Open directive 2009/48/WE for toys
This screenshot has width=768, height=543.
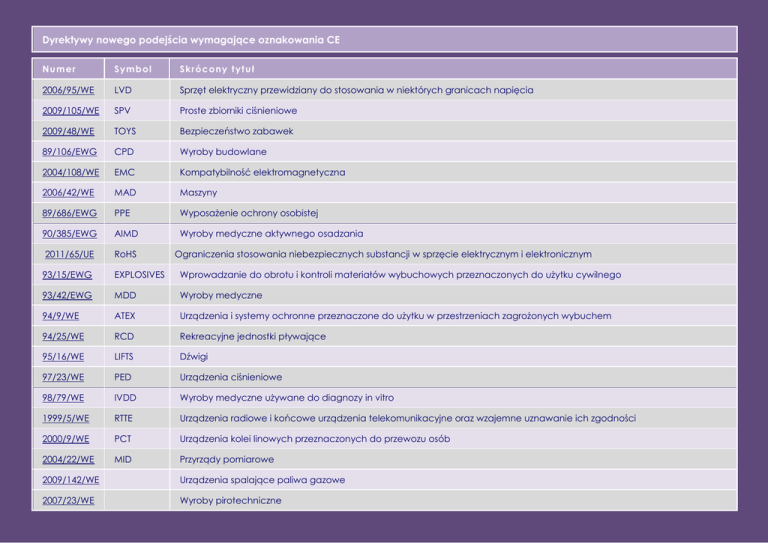pyautogui.click(x=68, y=131)
